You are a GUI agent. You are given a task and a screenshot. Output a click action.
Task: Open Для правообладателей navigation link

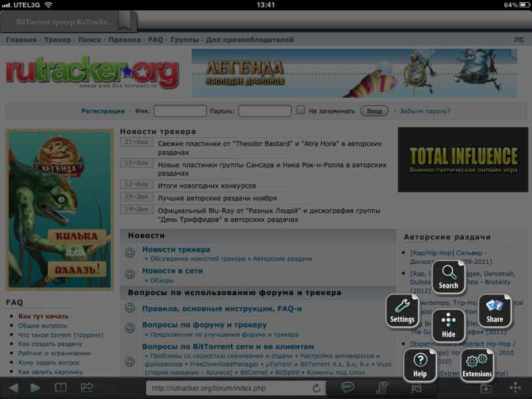pos(250,39)
